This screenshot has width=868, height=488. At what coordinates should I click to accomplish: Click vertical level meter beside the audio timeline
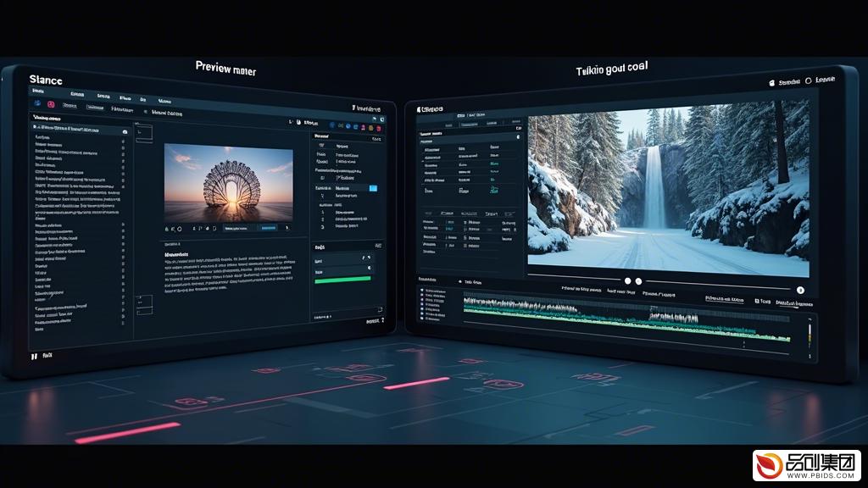point(810,334)
